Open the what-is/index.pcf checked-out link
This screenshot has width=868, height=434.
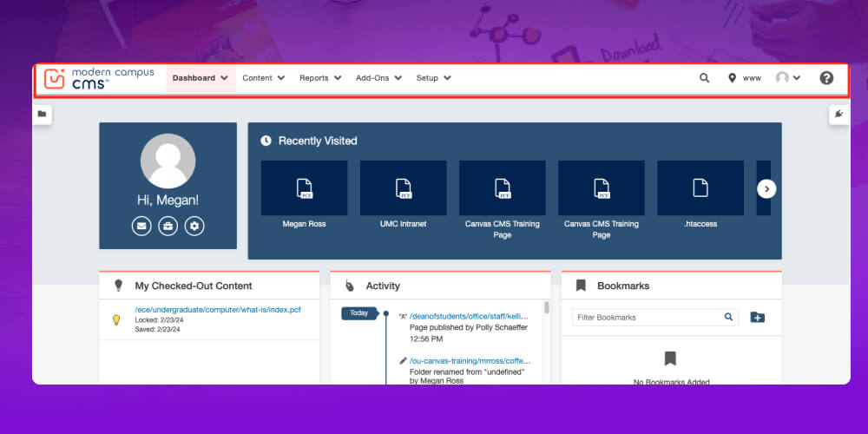217,310
